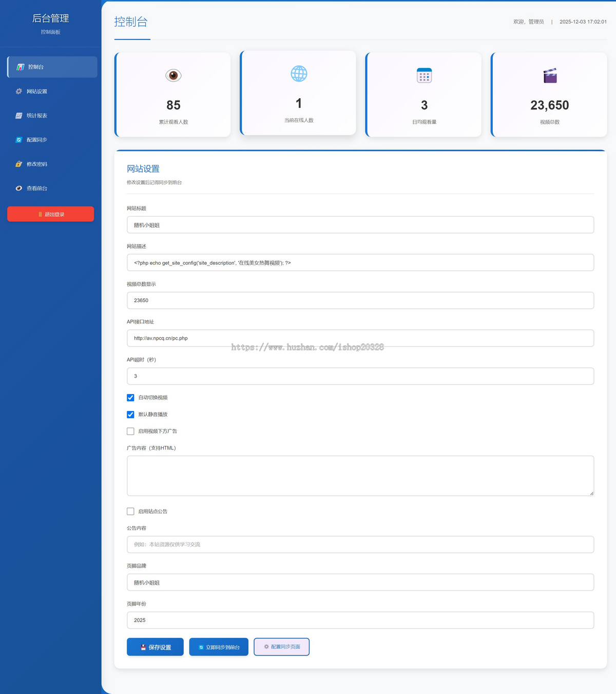
Task: Uncheck the 自动切换视频 checkbox
Action: click(130, 398)
